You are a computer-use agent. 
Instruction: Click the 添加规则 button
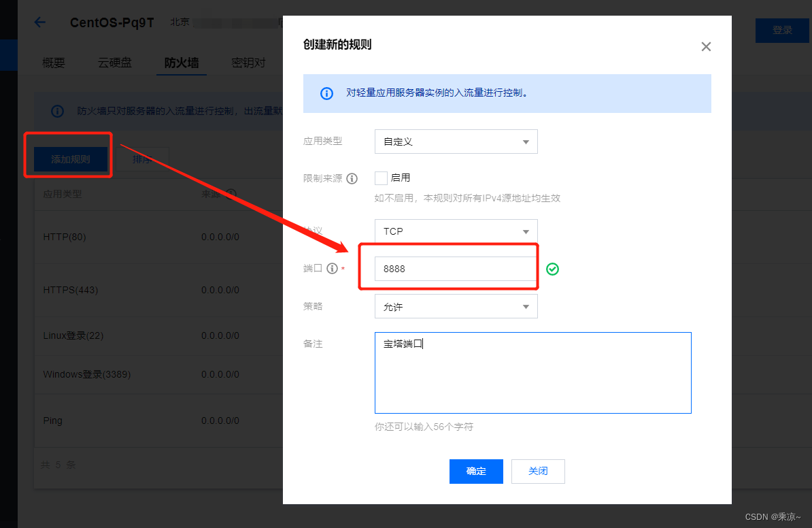71,159
